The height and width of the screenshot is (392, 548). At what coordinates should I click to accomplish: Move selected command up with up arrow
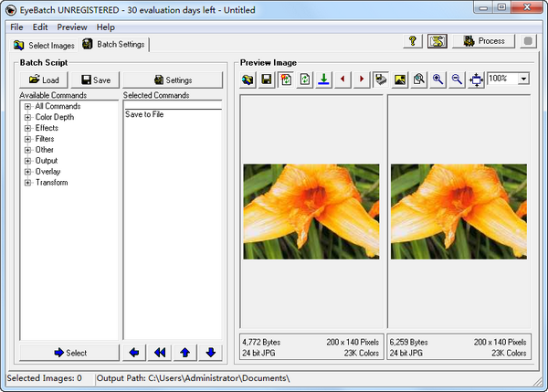point(184,352)
